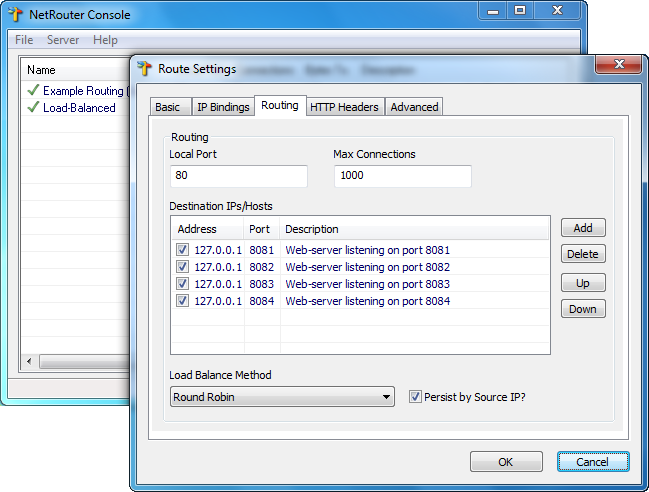Image resolution: width=649 pixels, height=492 pixels.
Task: Click the green checkmark beside Load-Balanced
Action: 33,107
